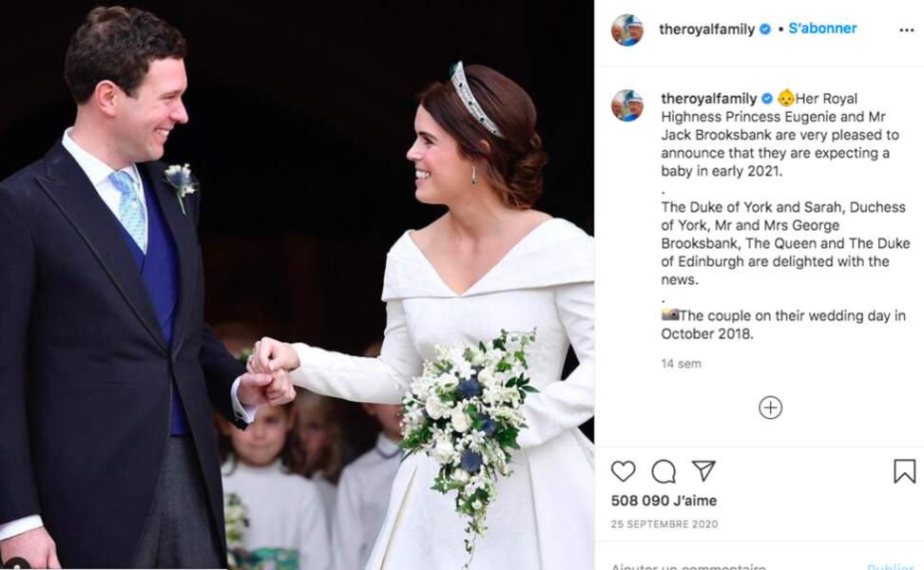Click the wedding photo of the couple
This screenshot has width=924, height=570.
pos(297,285)
